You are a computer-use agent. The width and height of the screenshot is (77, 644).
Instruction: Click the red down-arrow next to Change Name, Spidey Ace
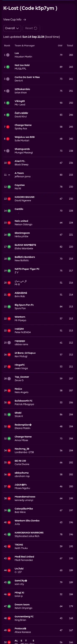click(x=8, y=127)
